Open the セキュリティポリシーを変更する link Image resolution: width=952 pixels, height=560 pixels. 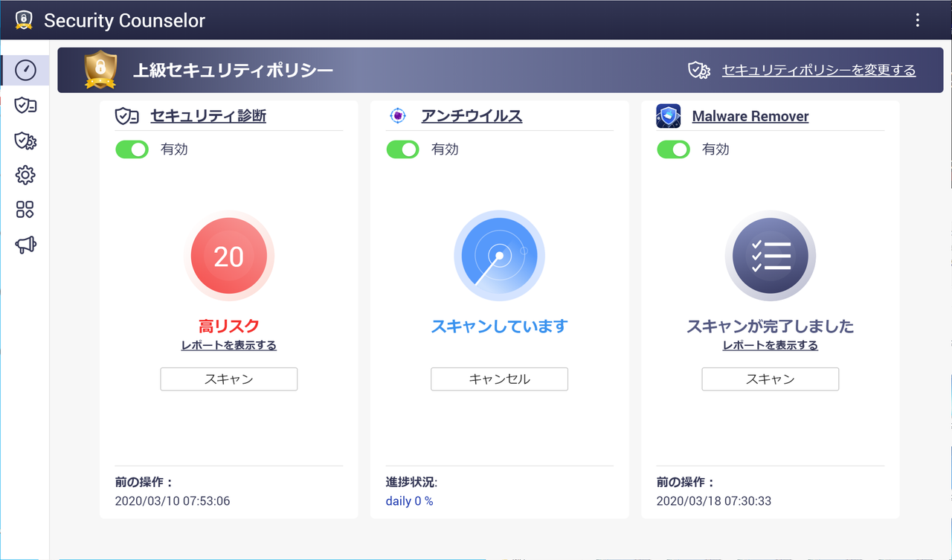tap(818, 70)
